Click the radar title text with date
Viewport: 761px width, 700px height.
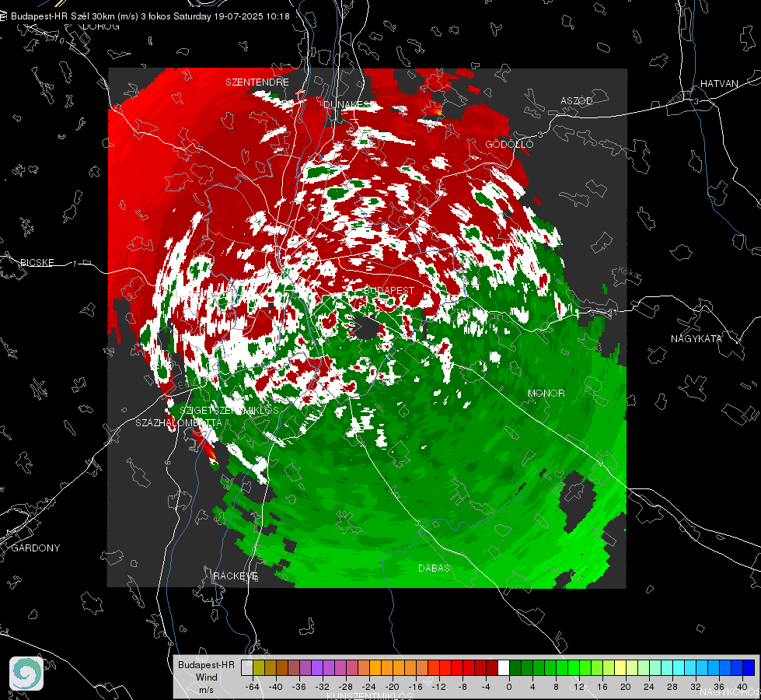(x=150, y=16)
